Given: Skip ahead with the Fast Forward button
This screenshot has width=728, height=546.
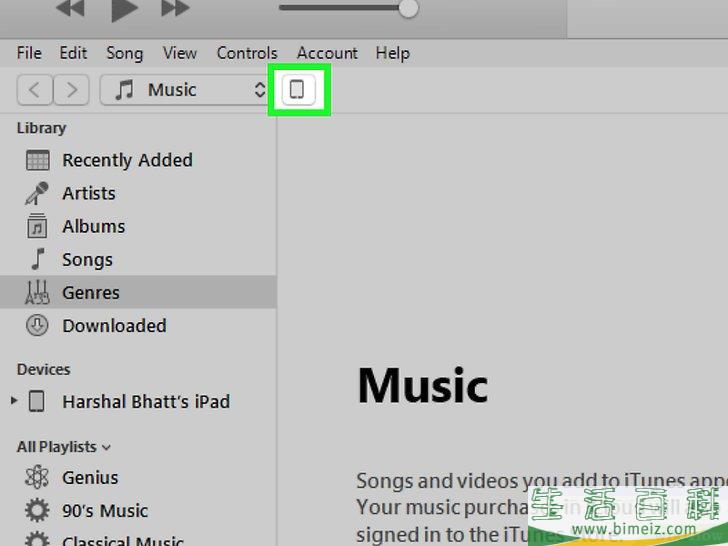Looking at the screenshot, I should [175, 7].
